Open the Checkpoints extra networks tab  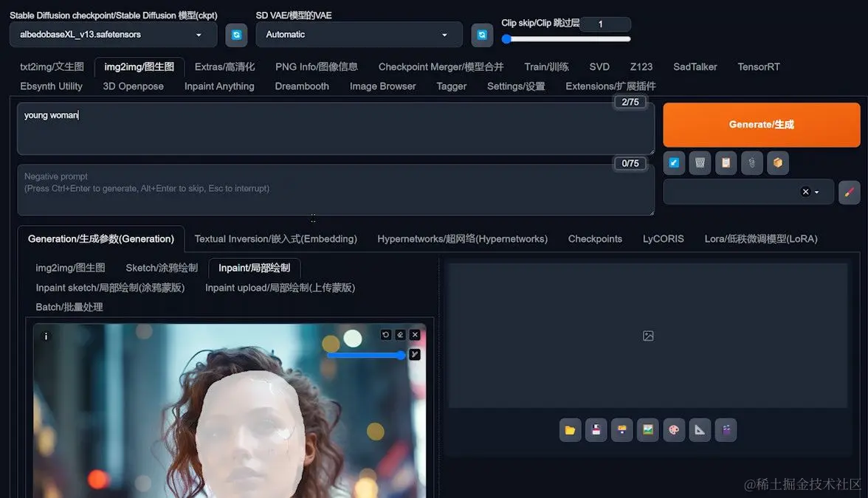(x=595, y=239)
